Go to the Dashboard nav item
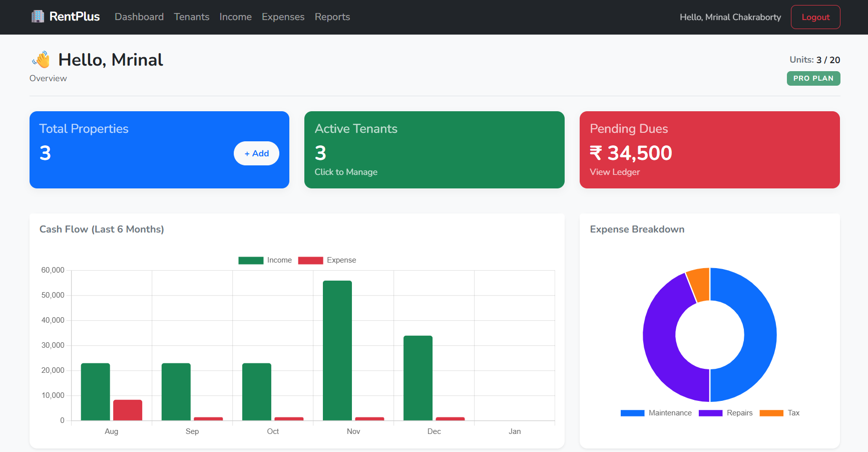The image size is (868, 452). 139,17
